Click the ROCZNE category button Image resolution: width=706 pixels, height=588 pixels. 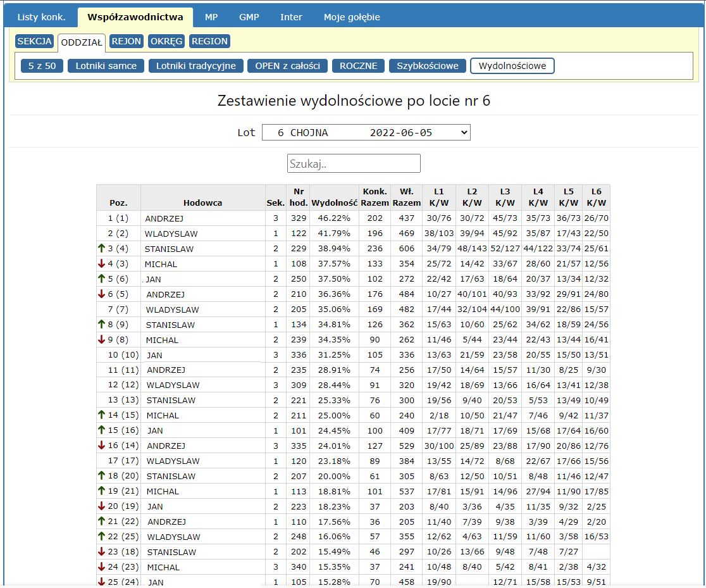click(x=358, y=66)
